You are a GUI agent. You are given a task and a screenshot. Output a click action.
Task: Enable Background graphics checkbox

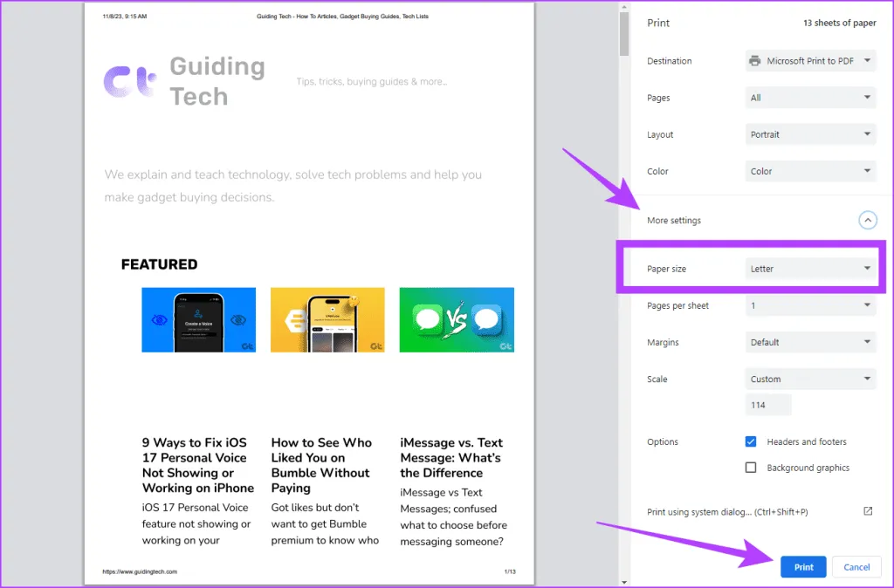point(751,468)
